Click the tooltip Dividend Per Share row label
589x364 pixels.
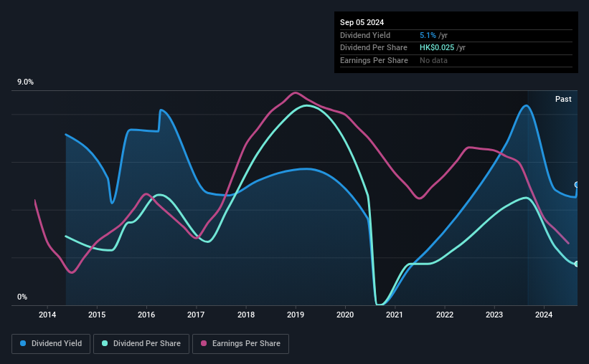pyautogui.click(x=373, y=48)
